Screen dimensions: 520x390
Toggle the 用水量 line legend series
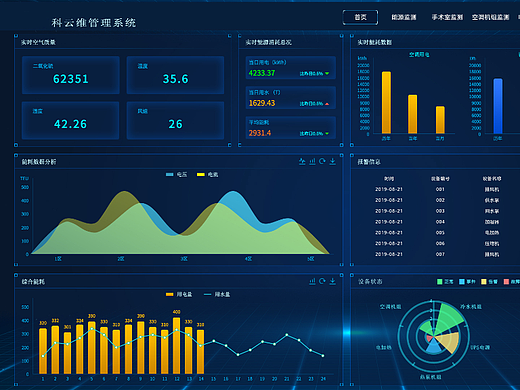click(217, 294)
